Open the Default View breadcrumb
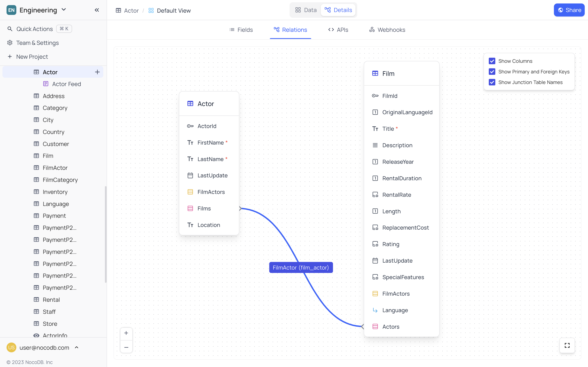Image resolution: width=588 pixels, height=367 pixels. (174, 10)
